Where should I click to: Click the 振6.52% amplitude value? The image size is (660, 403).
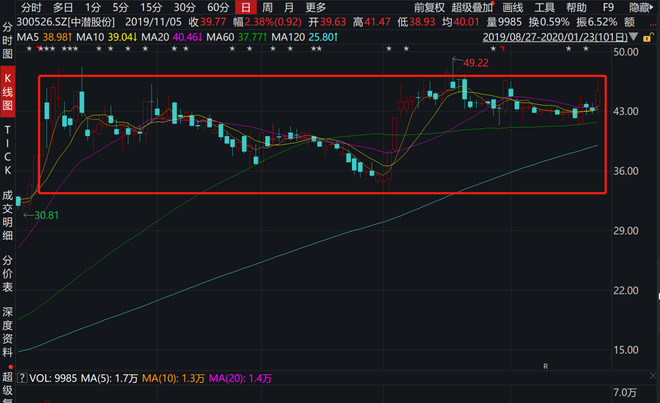(596, 22)
